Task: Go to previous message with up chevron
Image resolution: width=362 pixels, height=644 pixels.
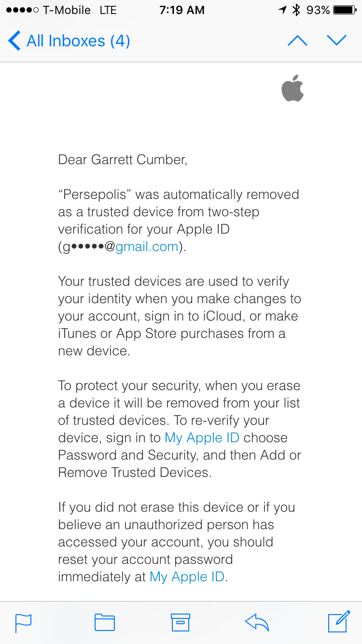Action: pyautogui.click(x=297, y=41)
